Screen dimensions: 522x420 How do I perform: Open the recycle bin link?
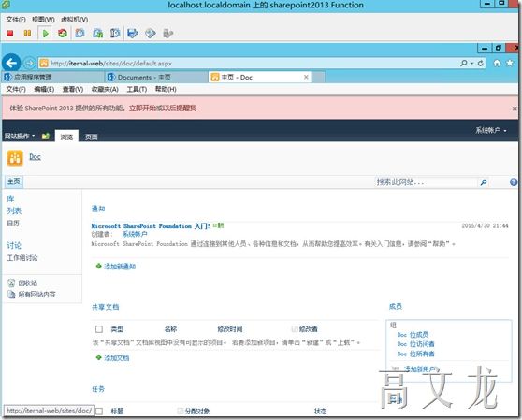28,283
